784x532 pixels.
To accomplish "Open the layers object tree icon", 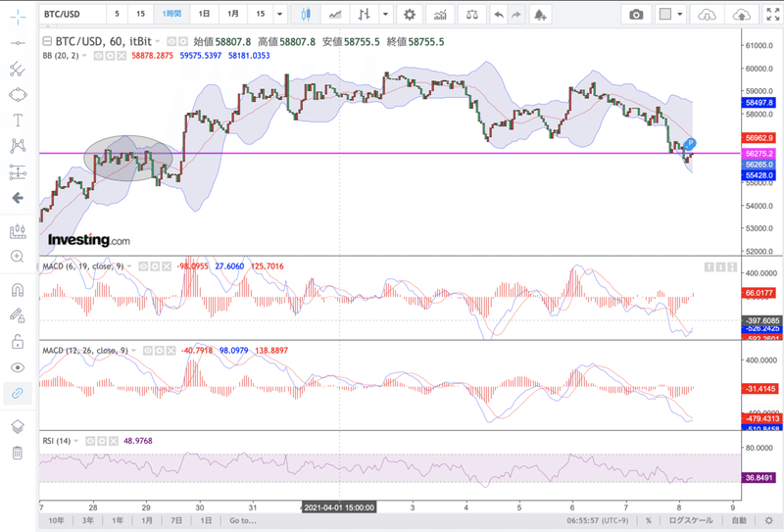I will [18, 426].
